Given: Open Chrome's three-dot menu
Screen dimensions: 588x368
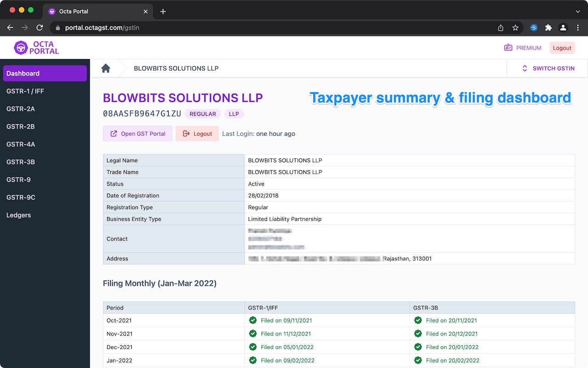Looking at the screenshot, I should 578,28.
